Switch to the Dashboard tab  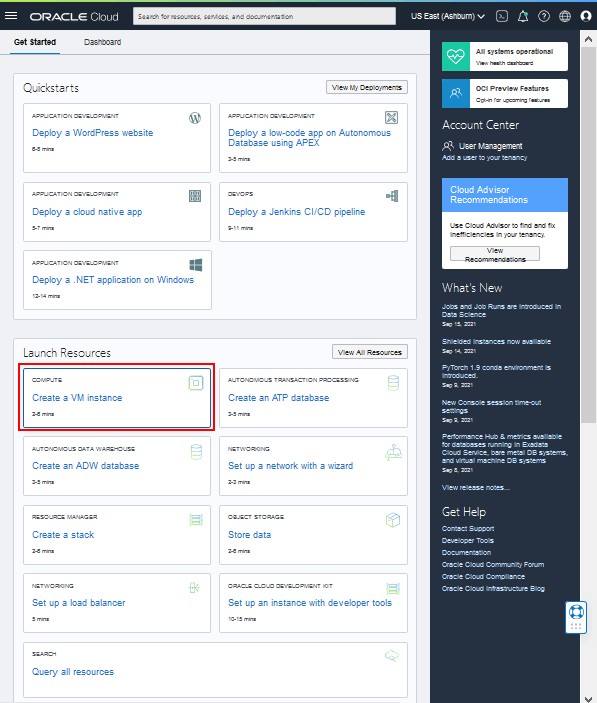[103, 42]
